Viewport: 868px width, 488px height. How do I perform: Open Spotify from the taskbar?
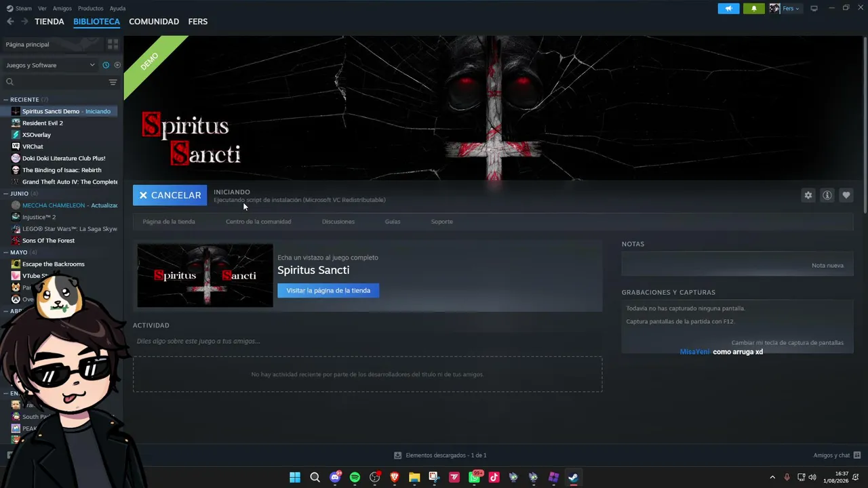[x=355, y=477]
